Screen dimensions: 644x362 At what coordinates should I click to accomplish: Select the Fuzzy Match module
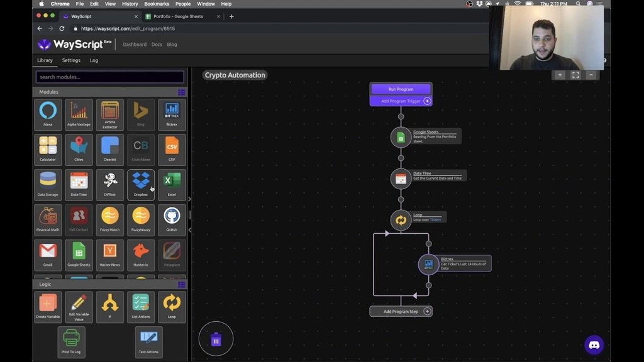click(109, 219)
